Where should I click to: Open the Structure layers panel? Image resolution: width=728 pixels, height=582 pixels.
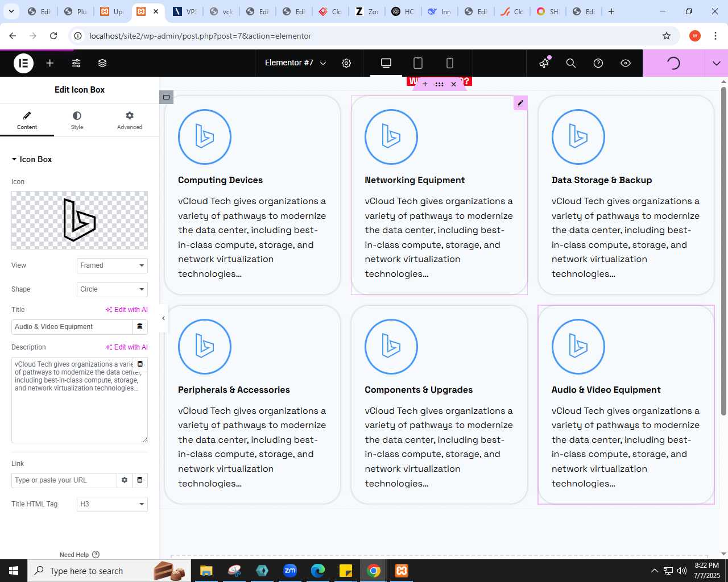102,63
